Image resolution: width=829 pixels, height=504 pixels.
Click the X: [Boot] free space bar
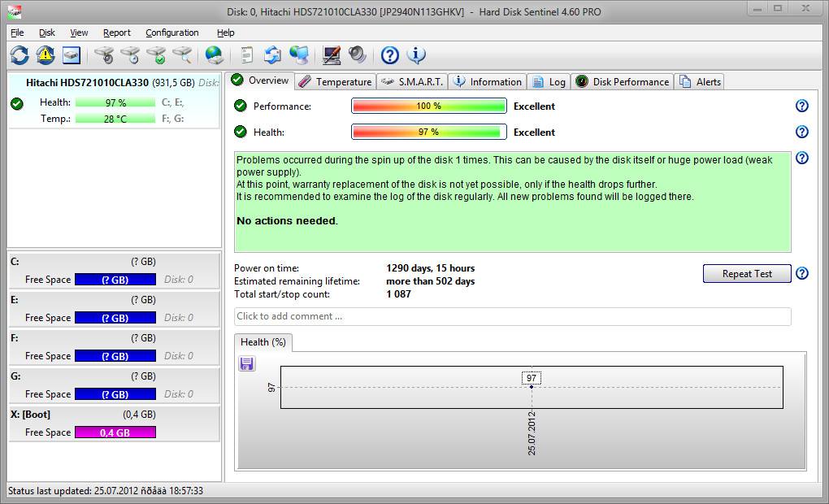115,432
